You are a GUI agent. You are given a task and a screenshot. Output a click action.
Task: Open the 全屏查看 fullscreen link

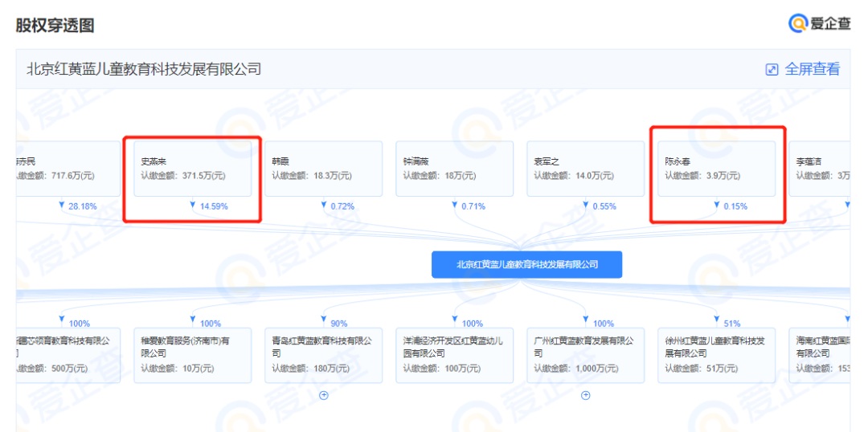coord(812,69)
